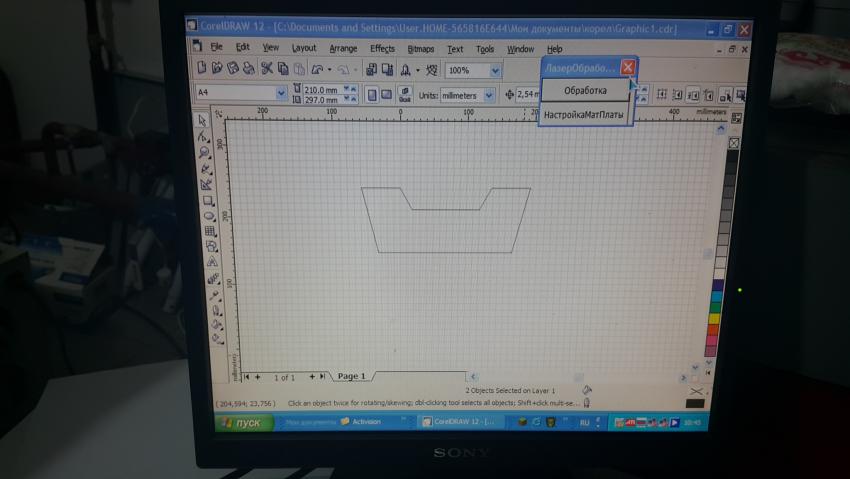The width and height of the screenshot is (850, 479).
Task: Click the НастройкаМатПлаты button
Action: [584, 115]
